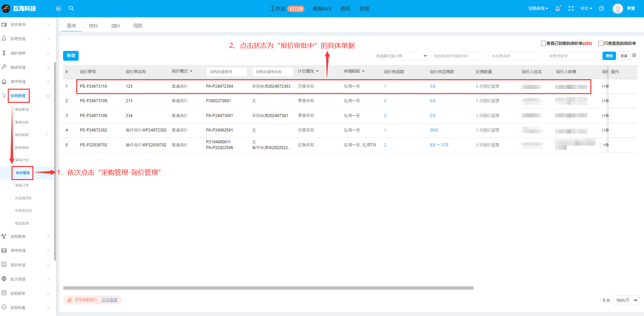Click the 采购管理 cart icon

coord(4,95)
